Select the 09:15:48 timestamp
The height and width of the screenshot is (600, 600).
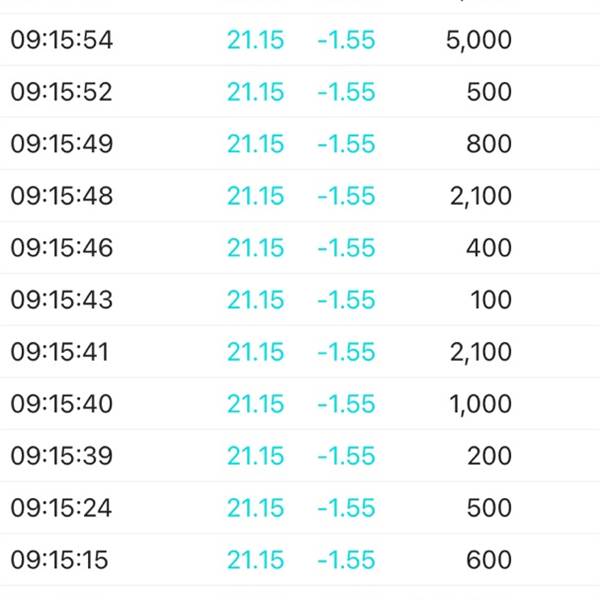tap(62, 196)
